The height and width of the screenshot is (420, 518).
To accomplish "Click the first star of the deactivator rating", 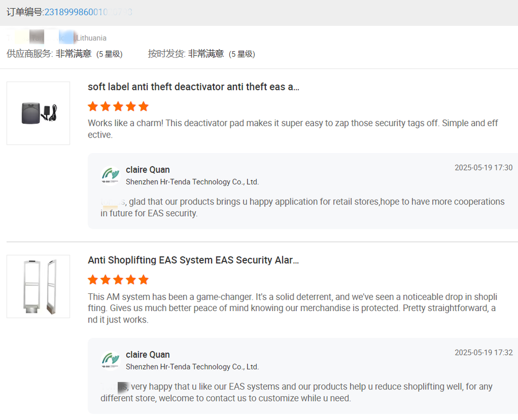I will [x=93, y=106].
